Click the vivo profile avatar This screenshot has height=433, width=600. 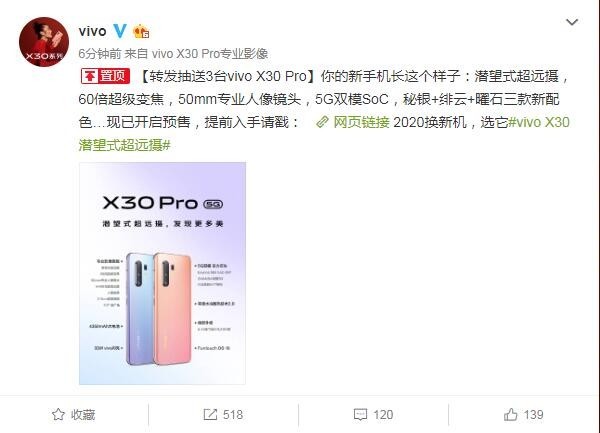[x=44, y=42]
